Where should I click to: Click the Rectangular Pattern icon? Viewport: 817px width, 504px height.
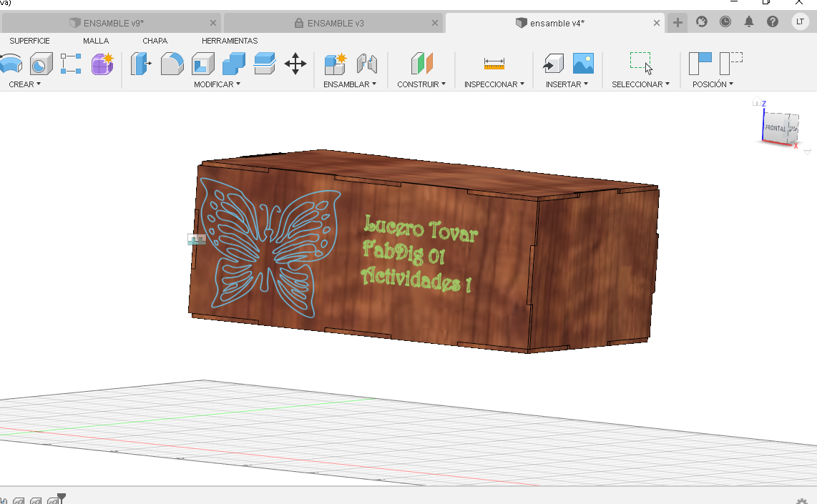coord(71,64)
